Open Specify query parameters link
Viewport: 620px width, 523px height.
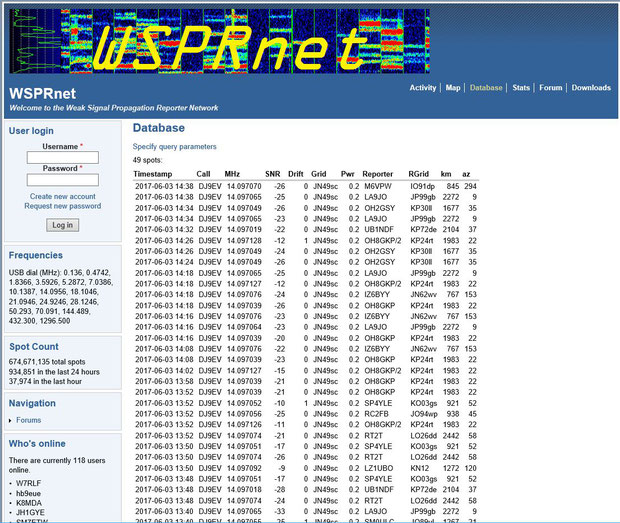coord(174,147)
